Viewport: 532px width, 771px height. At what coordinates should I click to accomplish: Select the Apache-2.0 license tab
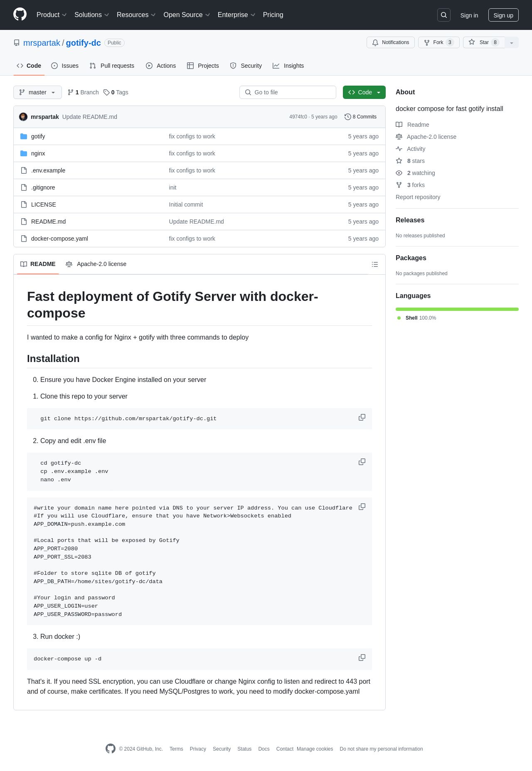[x=96, y=264]
